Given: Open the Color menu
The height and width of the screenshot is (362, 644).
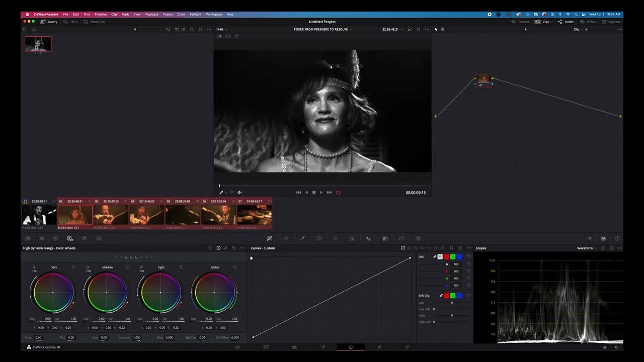Looking at the screenshot, I should tap(181, 14).
